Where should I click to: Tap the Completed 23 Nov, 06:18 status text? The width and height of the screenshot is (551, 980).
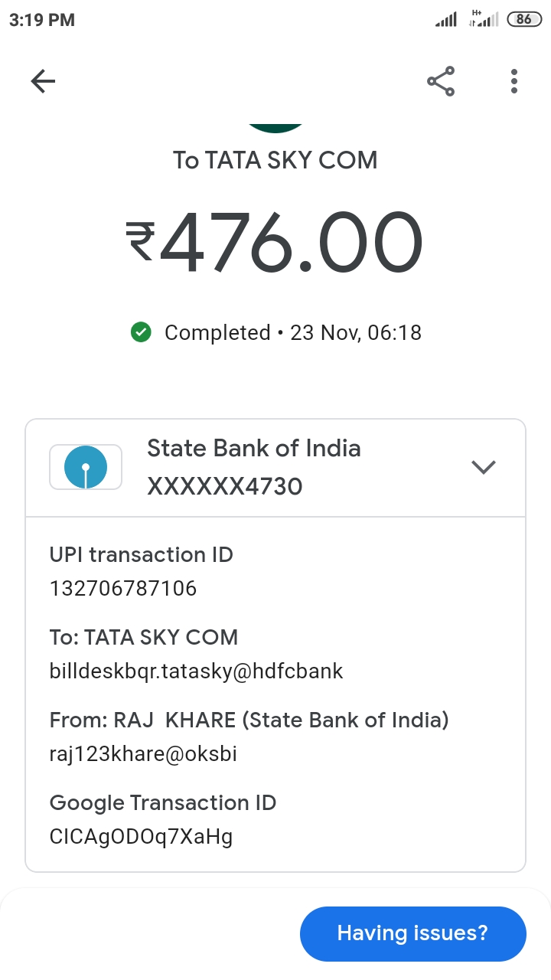click(x=292, y=332)
